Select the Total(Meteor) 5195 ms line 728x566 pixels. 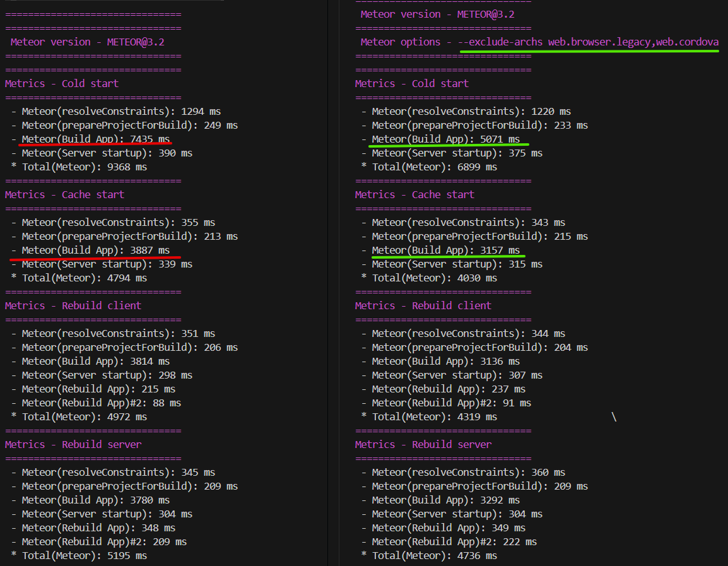(x=79, y=556)
